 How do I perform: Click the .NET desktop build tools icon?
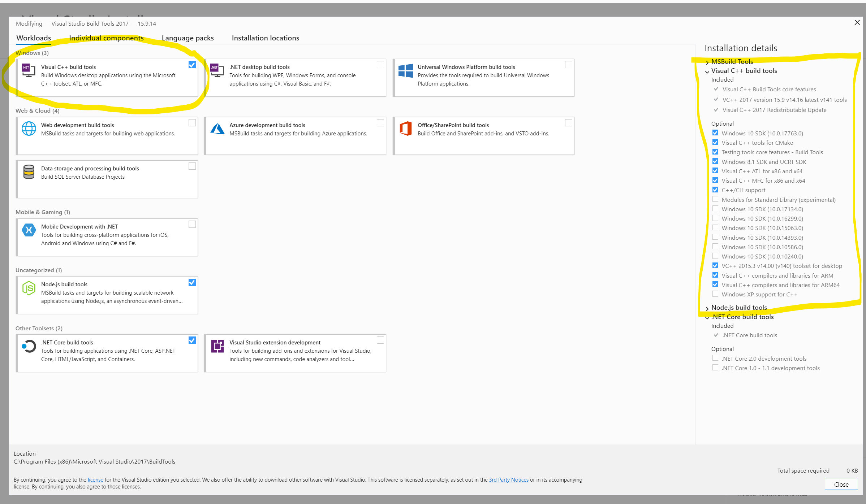pyautogui.click(x=217, y=70)
